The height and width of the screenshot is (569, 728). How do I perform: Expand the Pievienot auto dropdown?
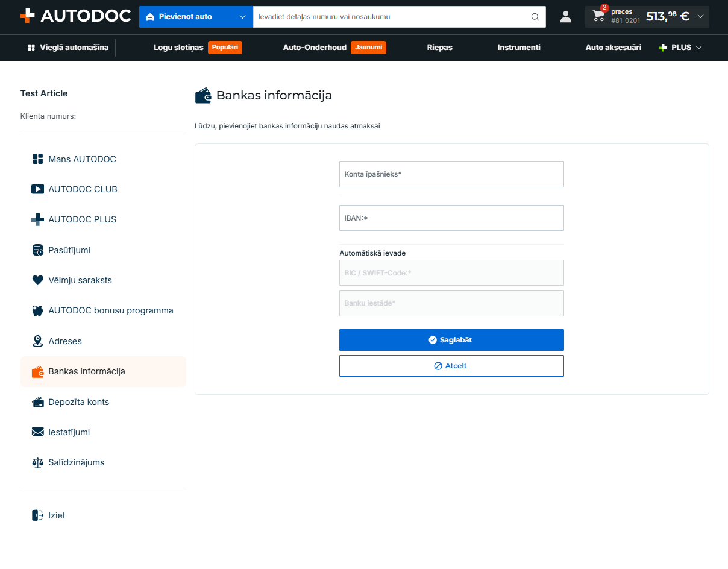[242, 17]
